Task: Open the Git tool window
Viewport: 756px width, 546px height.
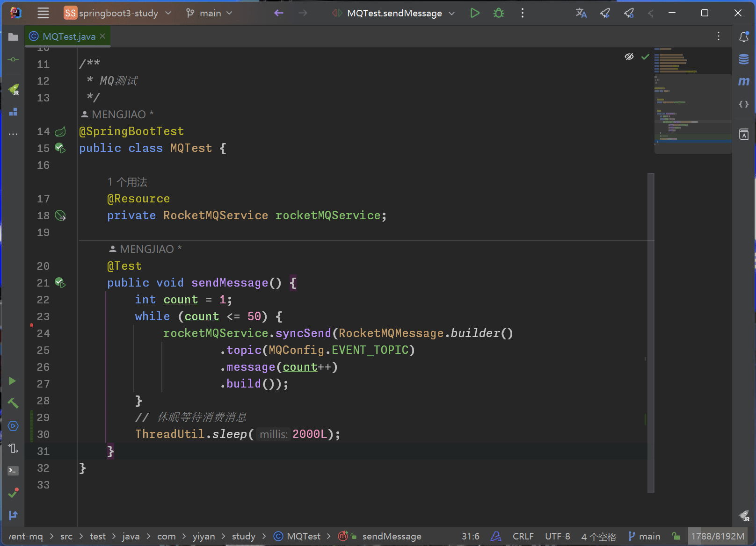Action: [x=13, y=515]
